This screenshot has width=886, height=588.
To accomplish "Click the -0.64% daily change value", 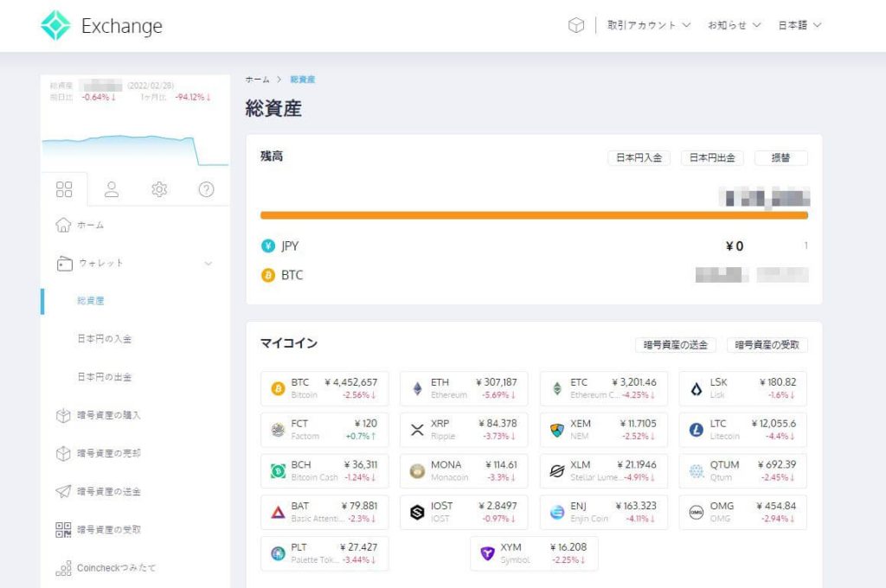I will pyautogui.click(x=99, y=97).
